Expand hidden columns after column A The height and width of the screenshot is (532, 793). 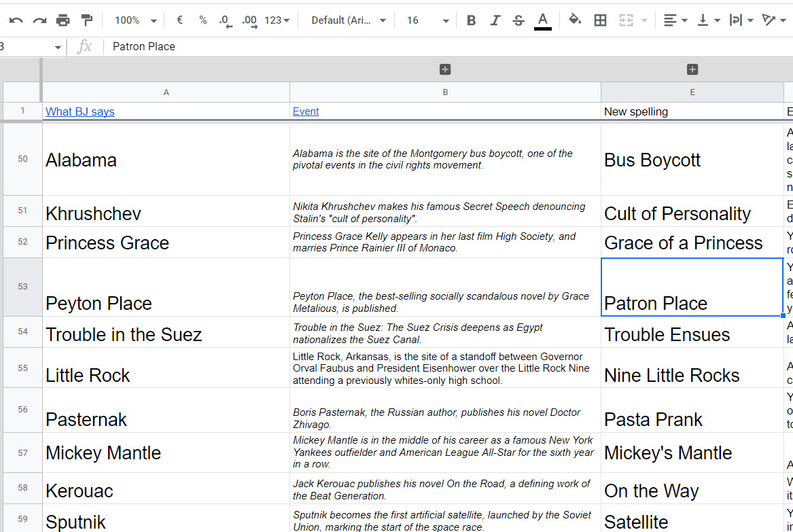[x=445, y=69]
